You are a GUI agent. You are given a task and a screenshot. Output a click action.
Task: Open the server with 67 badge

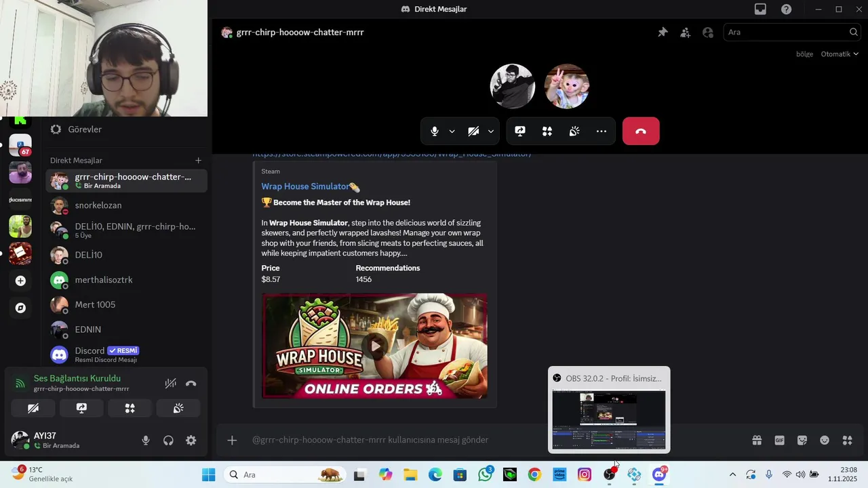click(x=20, y=145)
